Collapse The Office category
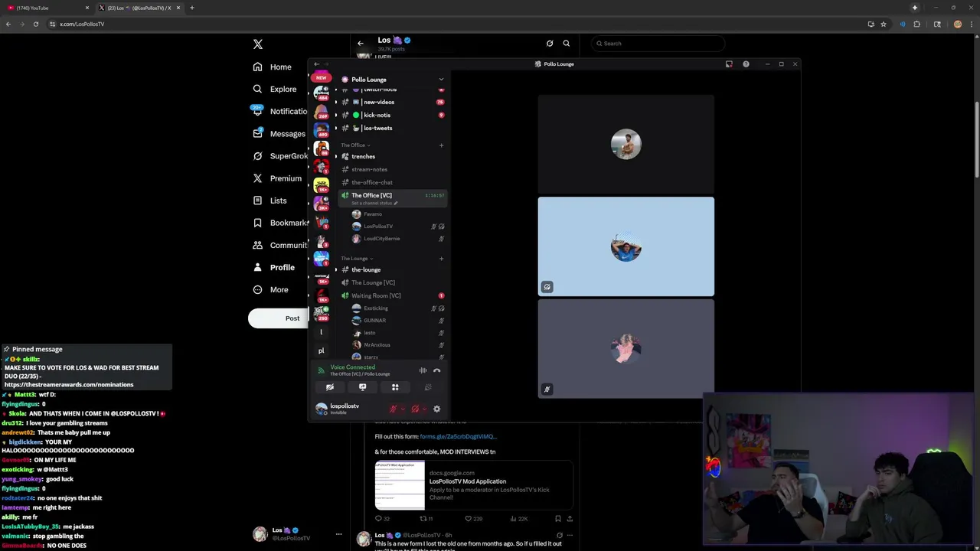 [x=355, y=145]
